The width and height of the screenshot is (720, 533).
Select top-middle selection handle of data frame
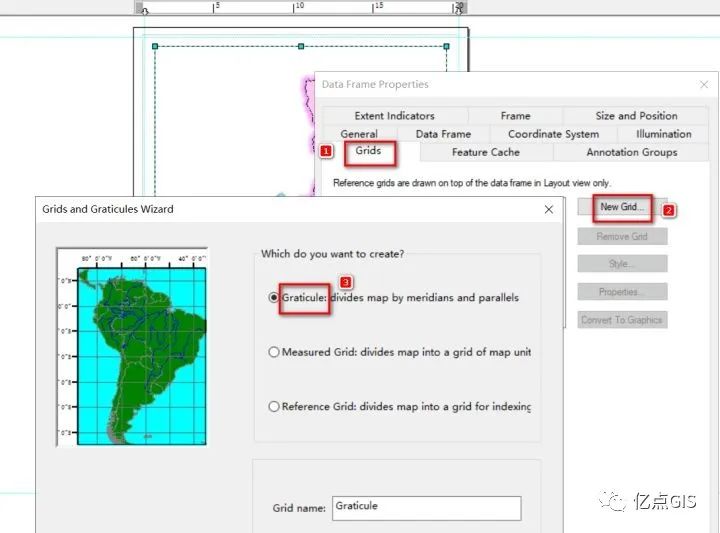[x=301, y=46]
